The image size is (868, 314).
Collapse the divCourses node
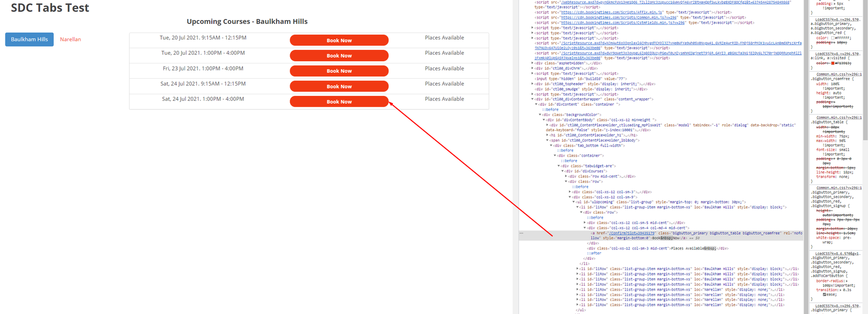click(x=563, y=171)
